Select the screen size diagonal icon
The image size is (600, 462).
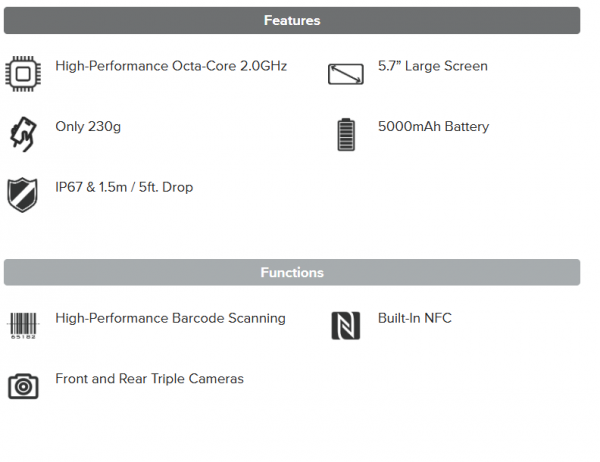(x=346, y=74)
